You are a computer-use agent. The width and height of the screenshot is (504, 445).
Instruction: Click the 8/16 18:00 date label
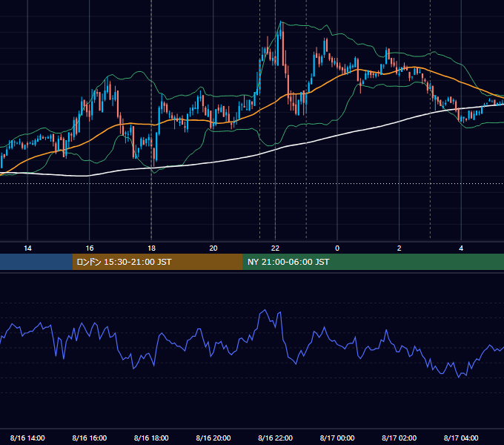click(151, 438)
